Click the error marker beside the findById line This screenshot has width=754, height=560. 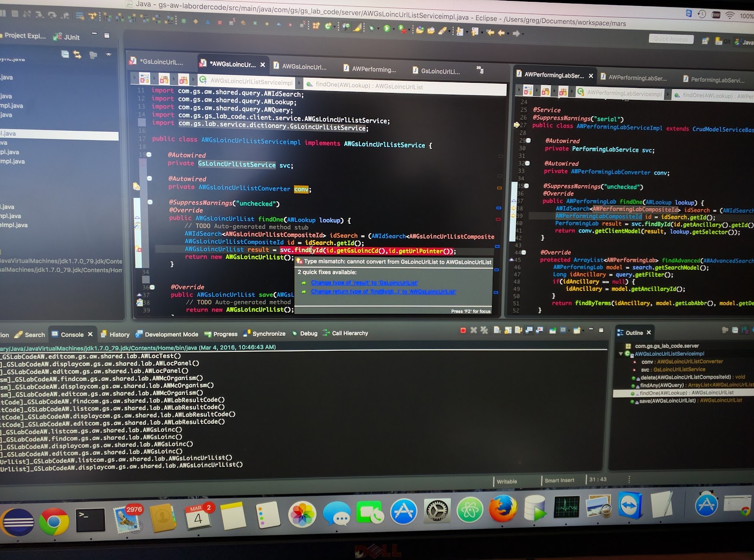tap(137, 249)
